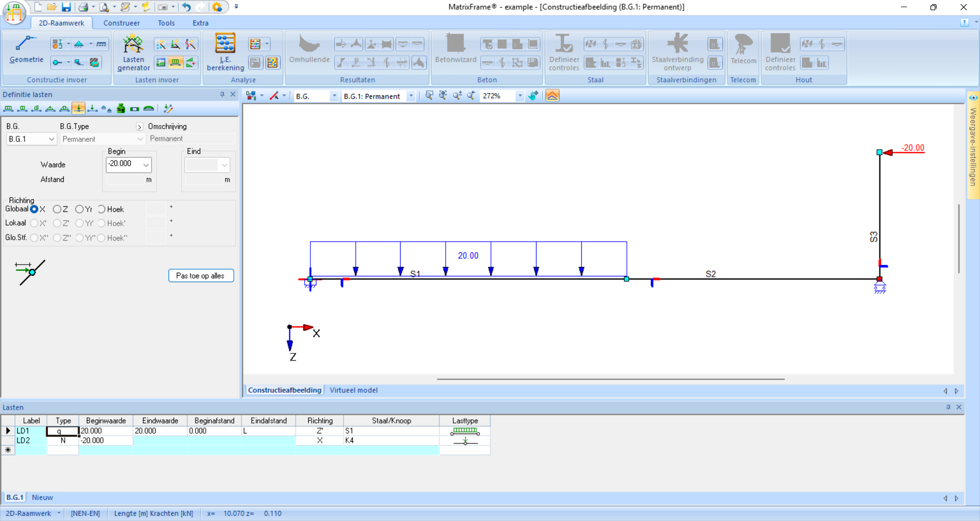The height and width of the screenshot is (521, 980).
Task: Click the save disk icon
Action: coord(66,7)
